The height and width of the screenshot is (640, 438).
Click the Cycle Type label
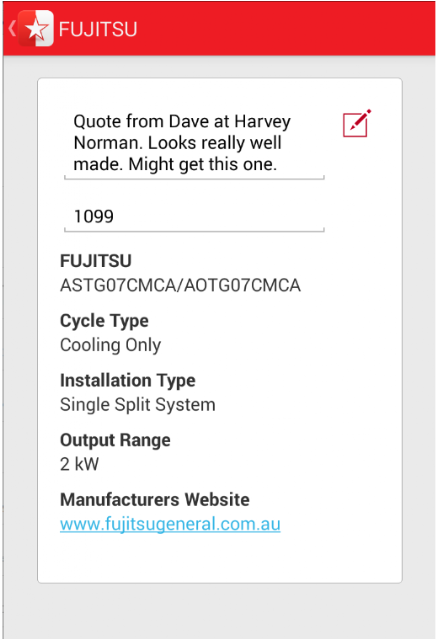point(104,321)
